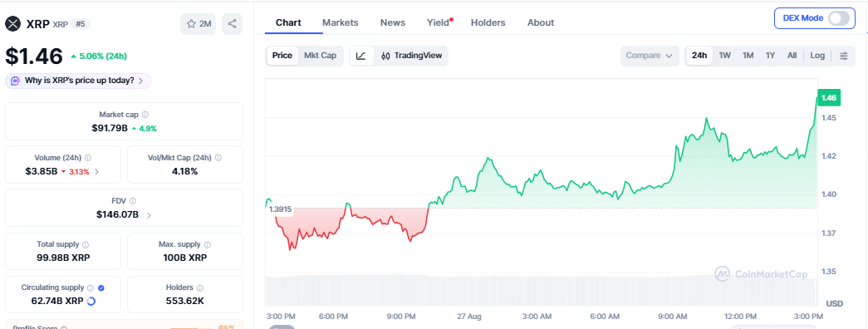Toggle the Log scale option

tap(817, 56)
